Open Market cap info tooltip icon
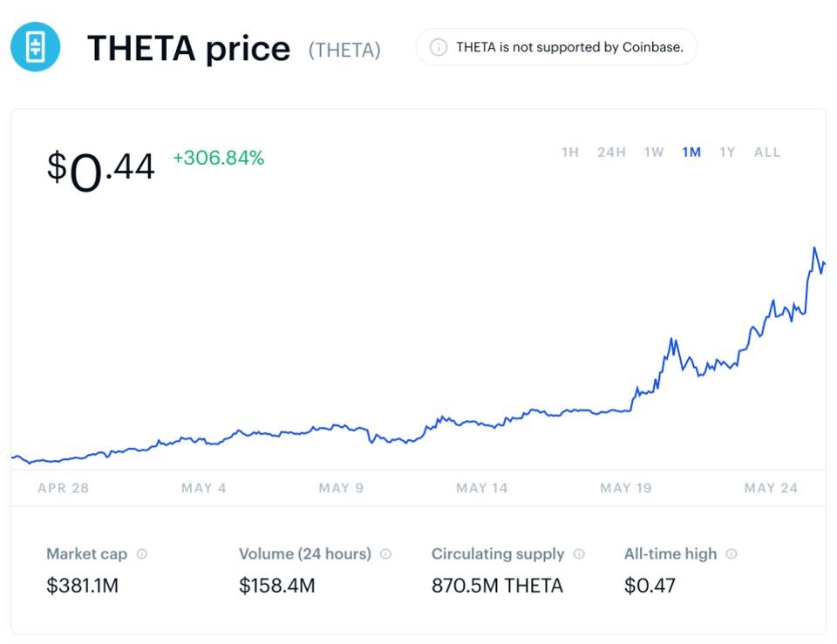 point(142,554)
